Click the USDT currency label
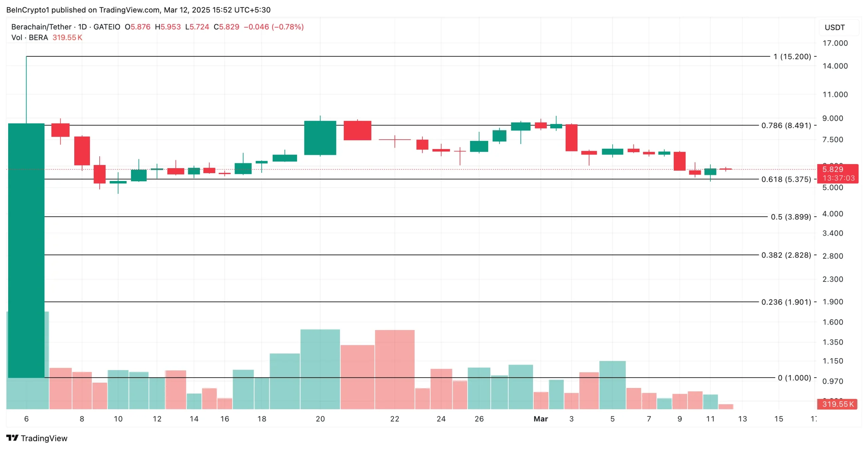This screenshot has width=868, height=449. [x=834, y=27]
